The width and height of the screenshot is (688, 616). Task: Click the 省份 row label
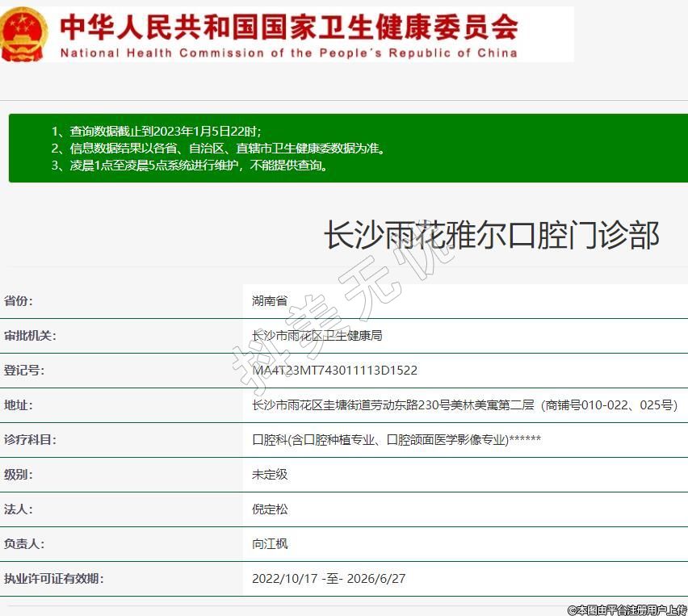[19, 301]
